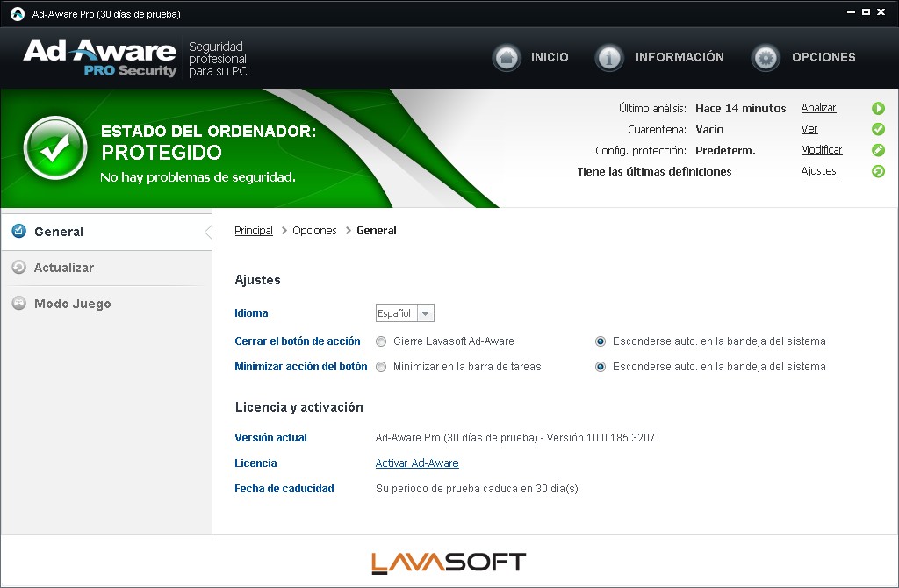Click the Modificar protection link
This screenshot has height=588, width=899.
click(821, 149)
